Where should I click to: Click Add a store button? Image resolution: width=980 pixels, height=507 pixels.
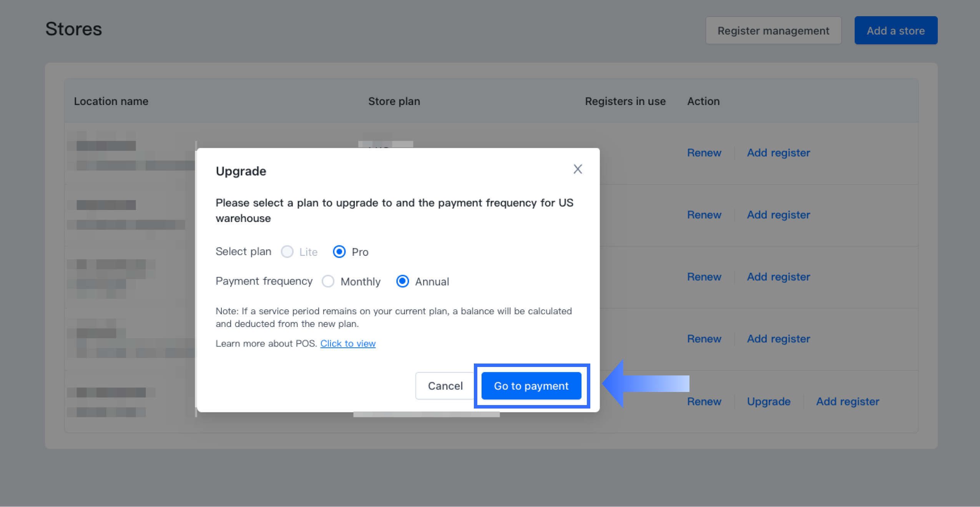pos(895,31)
